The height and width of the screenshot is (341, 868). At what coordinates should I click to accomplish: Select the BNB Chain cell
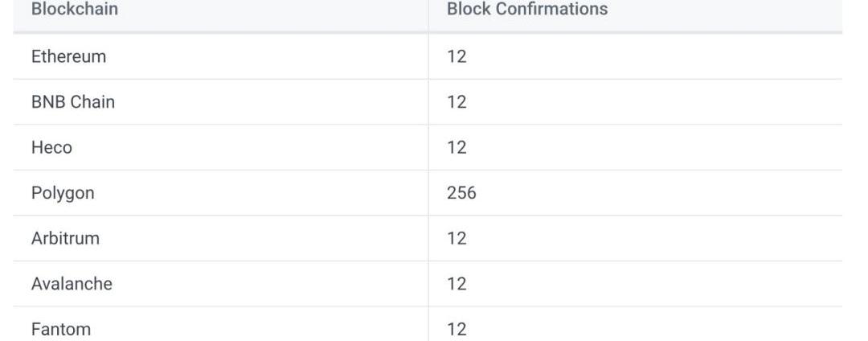72,102
